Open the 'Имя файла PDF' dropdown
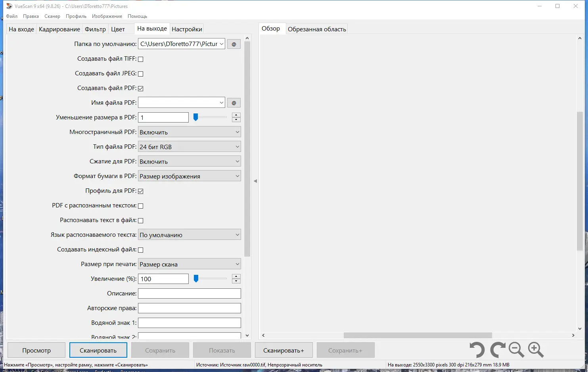This screenshot has width=588, height=372. (x=221, y=103)
